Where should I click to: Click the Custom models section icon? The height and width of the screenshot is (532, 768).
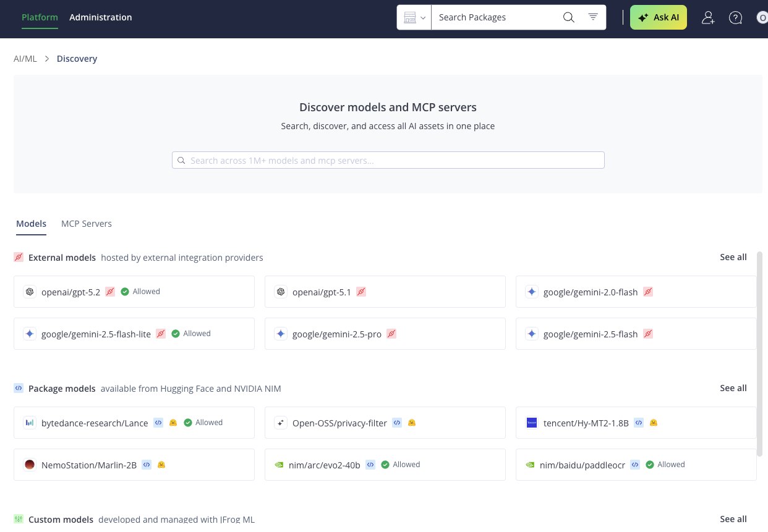(x=19, y=519)
